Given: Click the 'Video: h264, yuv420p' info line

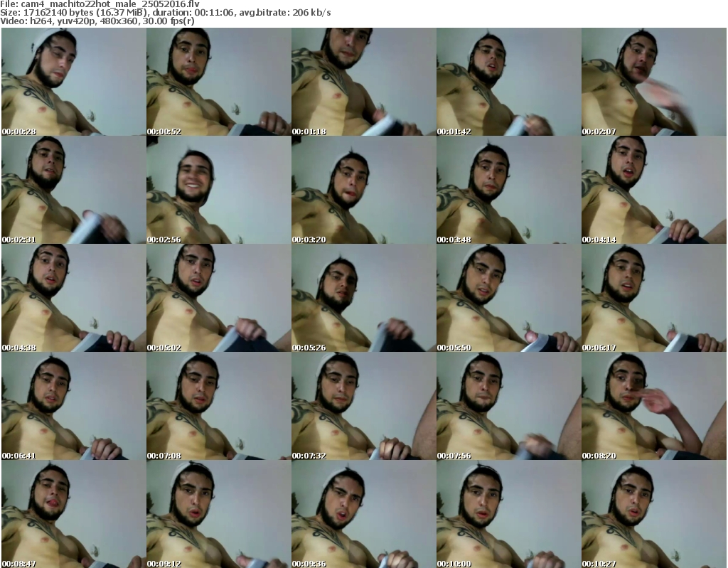Looking at the screenshot, I should (x=97, y=21).
